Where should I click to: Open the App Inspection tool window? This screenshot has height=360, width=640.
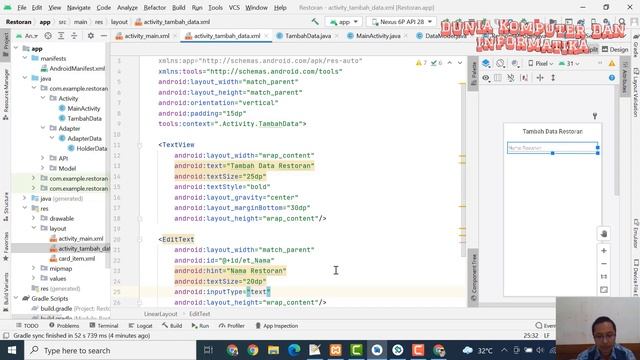click(x=277, y=326)
